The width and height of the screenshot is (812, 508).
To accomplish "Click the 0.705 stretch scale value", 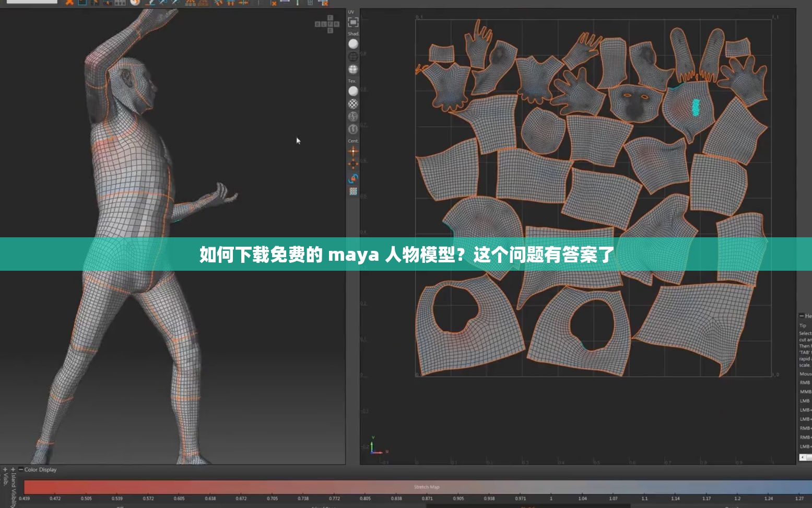I will pos(272,499).
